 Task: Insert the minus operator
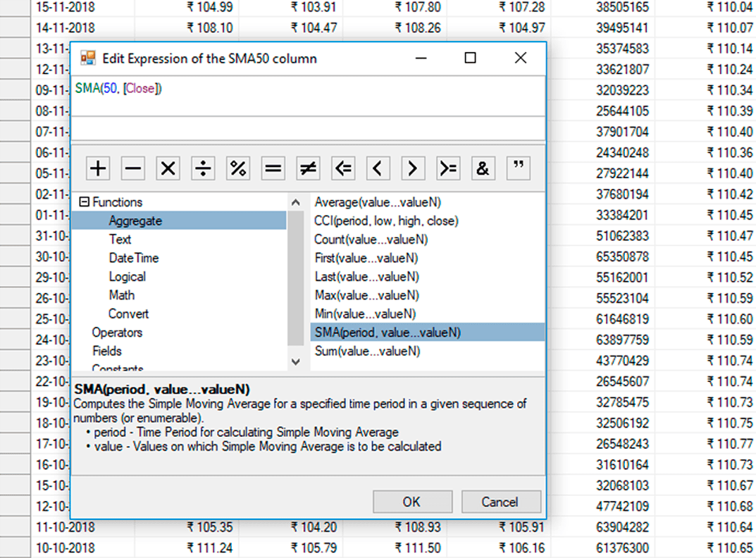point(133,168)
